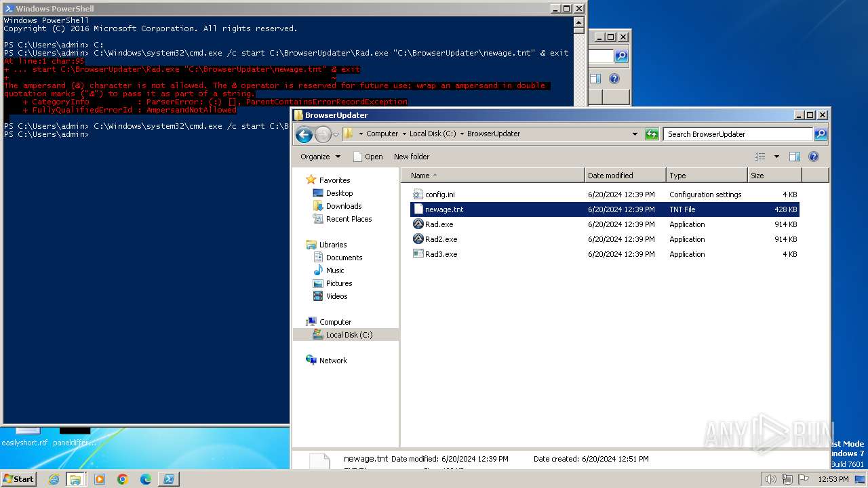Click the PowerShell scrollbar up arrow
The image size is (868, 488).
coord(578,22)
